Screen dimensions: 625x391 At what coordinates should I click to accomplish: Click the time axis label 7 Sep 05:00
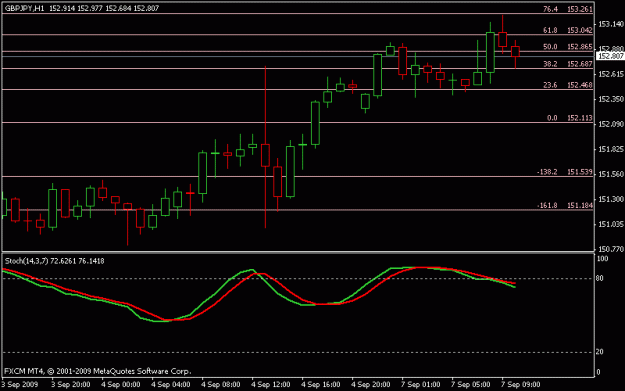point(470,385)
